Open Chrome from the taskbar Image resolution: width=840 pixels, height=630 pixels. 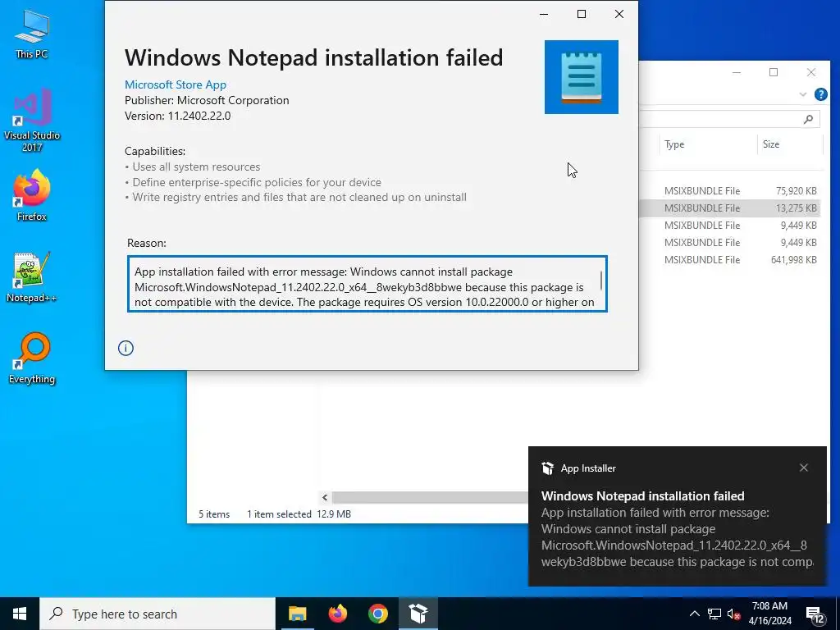(377, 614)
